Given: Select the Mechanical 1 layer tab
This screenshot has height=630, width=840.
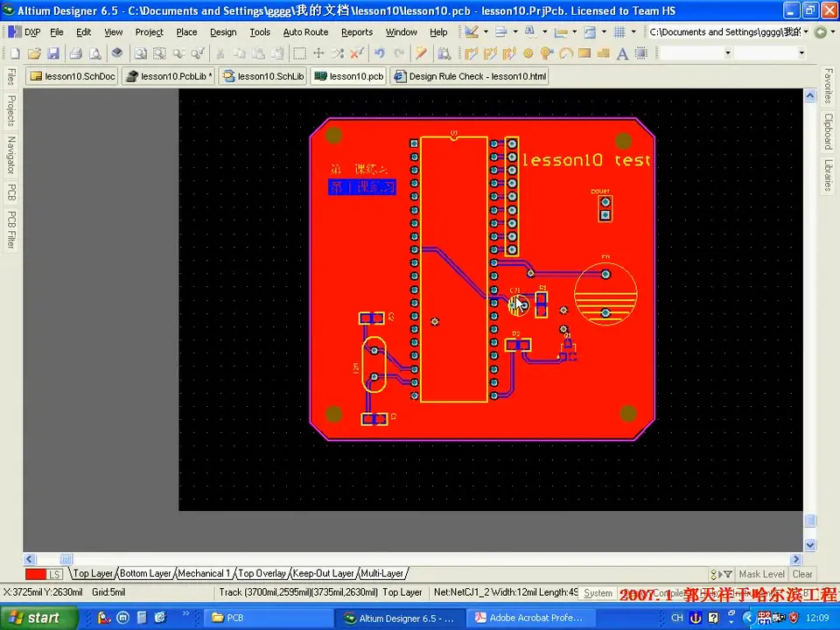Looking at the screenshot, I should (x=204, y=573).
